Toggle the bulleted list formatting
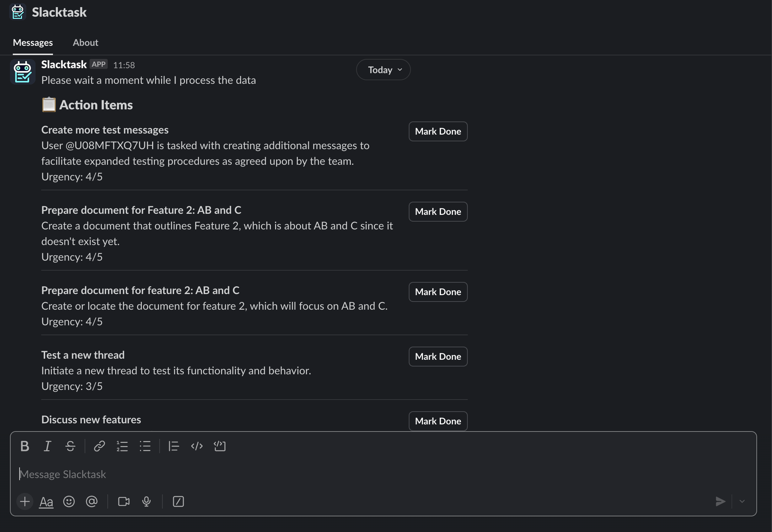Viewport: 772px width, 532px height. [145, 446]
